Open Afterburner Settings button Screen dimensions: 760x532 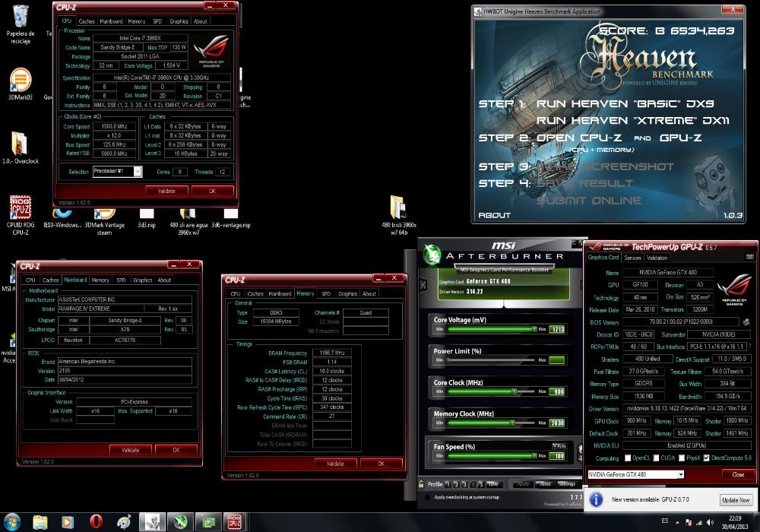click(567, 484)
